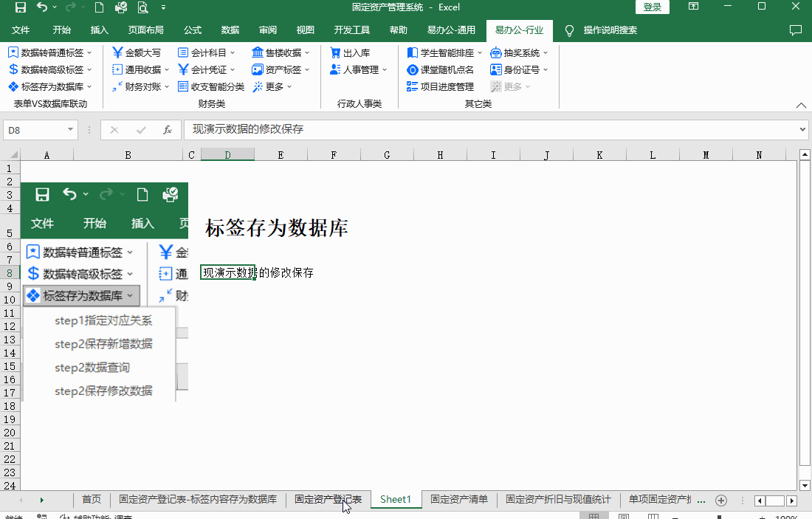Click the Insert Function fx icon
The height and width of the screenshot is (519, 812).
tap(168, 130)
